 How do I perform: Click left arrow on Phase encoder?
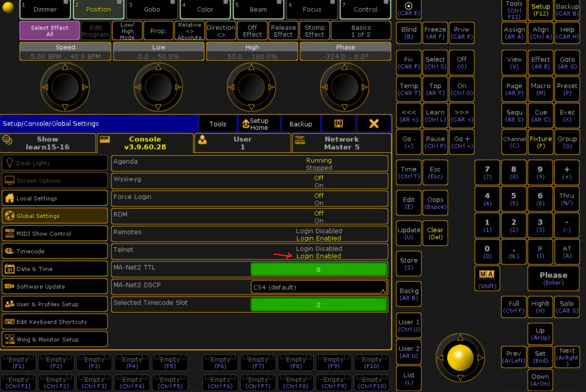[324, 87]
